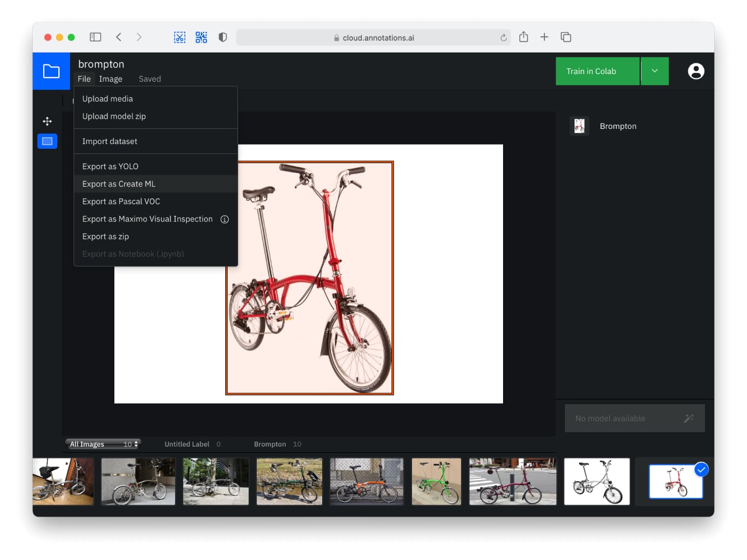Choose Export as YOLO

pyautogui.click(x=110, y=166)
